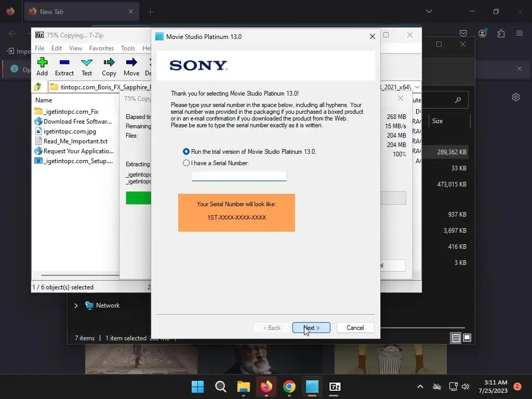Click the taskbar volume icon
This screenshot has height=399, width=532.
465,387
